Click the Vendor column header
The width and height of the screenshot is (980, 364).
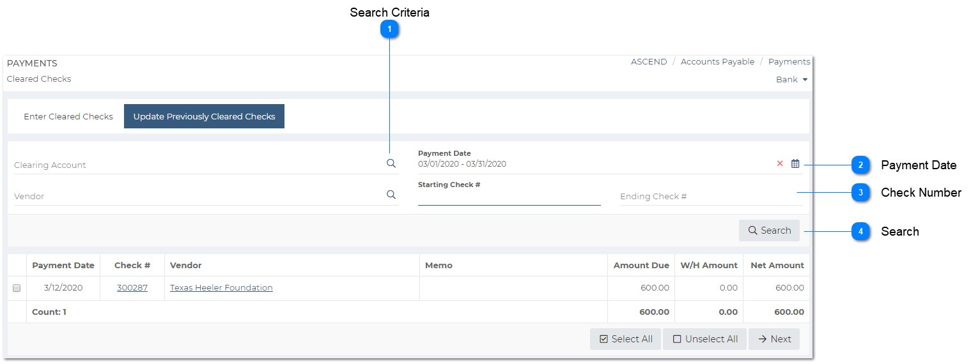[x=292, y=265]
